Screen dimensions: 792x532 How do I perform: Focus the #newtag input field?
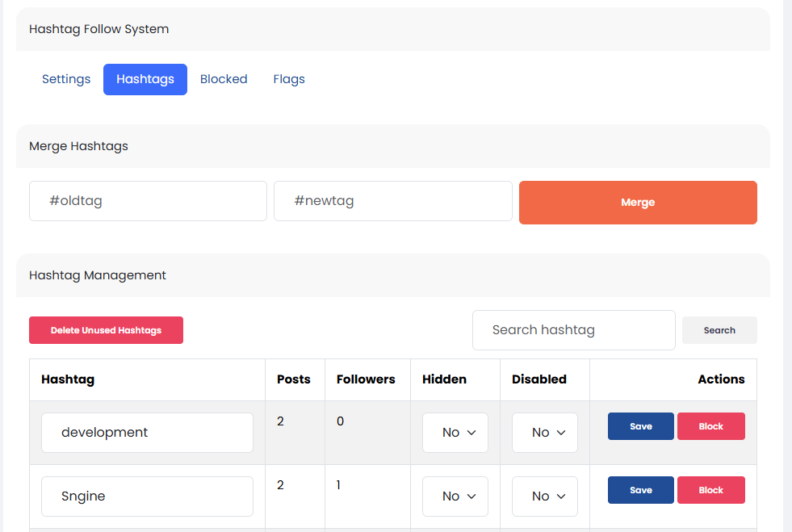click(x=392, y=201)
